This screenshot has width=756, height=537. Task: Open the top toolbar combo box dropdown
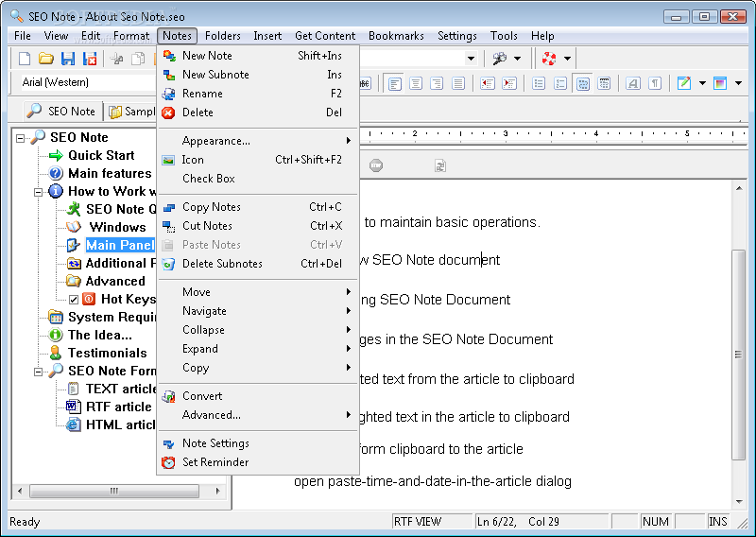tap(471, 59)
